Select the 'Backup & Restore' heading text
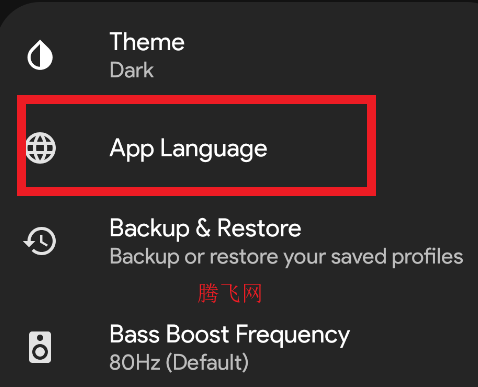478x387 pixels. coord(206,229)
